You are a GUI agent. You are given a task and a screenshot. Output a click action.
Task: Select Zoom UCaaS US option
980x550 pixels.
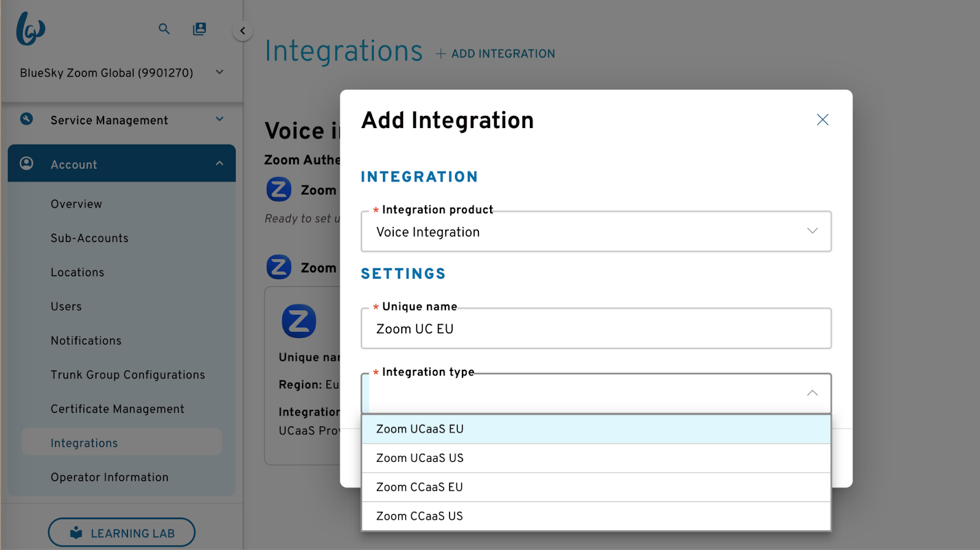coord(596,458)
